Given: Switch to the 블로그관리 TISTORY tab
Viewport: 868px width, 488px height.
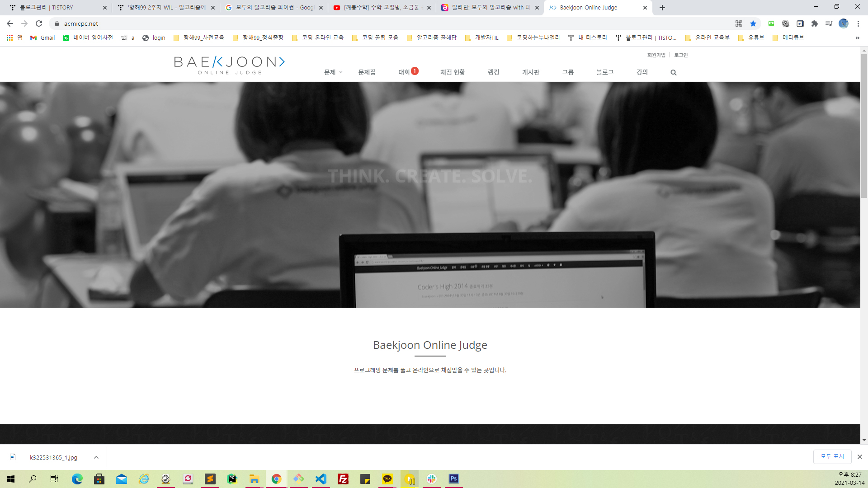Looking at the screenshot, I should (x=47, y=8).
